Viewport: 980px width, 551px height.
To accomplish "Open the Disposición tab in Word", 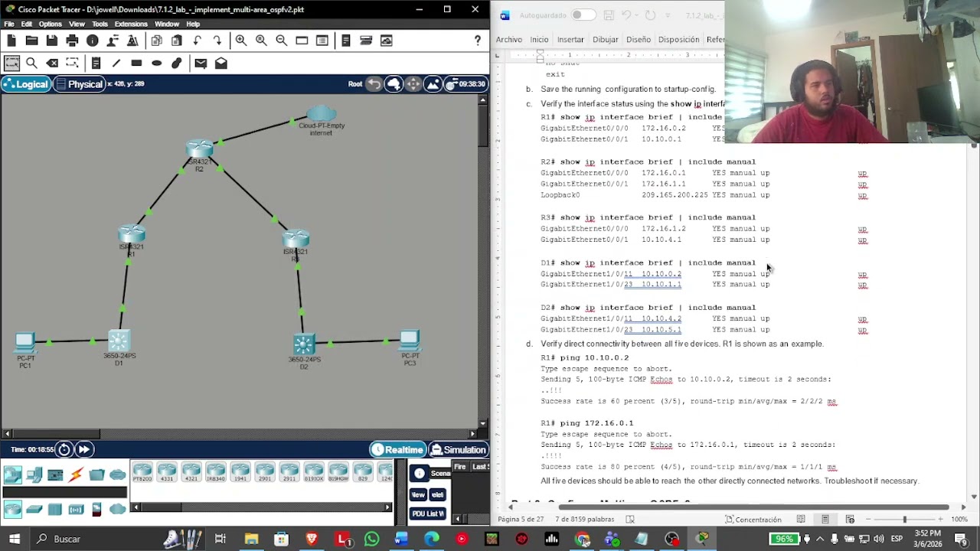I will click(678, 40).
